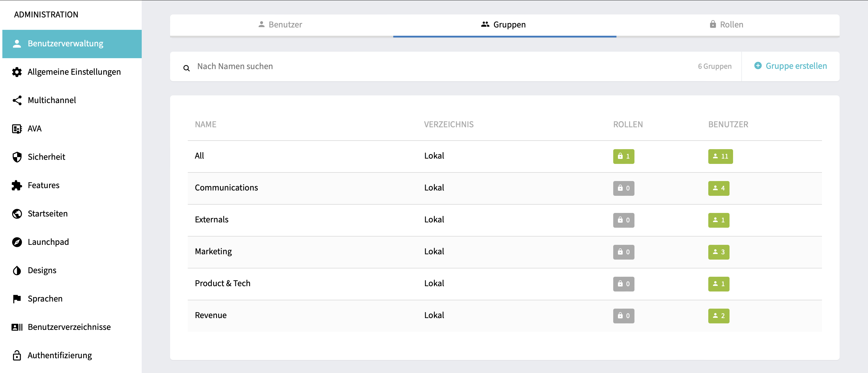Open roles badge for Marketing group

click(x=624, y=252)
